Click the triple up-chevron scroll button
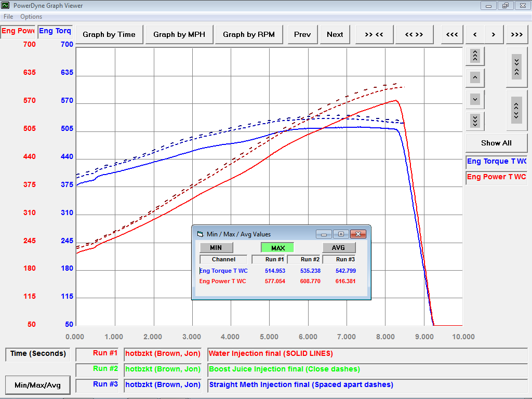Image resolution: width=532 pixels, height=399 pixels. coord(475,56)
